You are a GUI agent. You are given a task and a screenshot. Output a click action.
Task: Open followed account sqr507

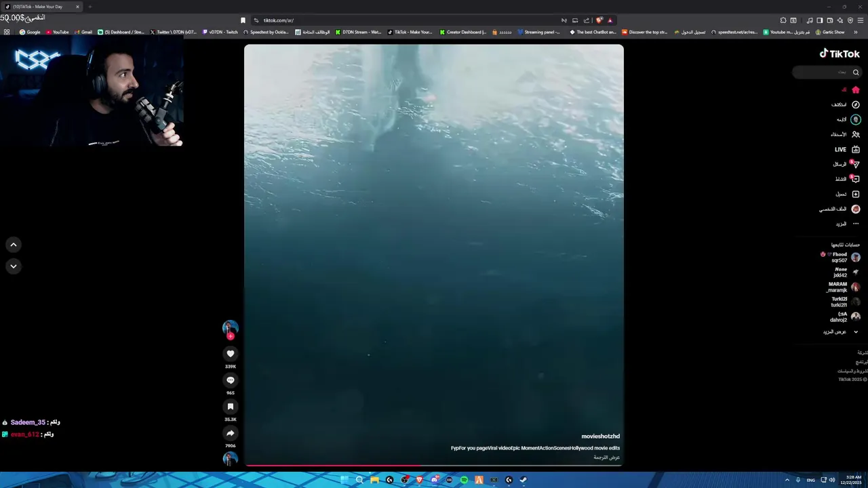pyautogui.click(x=841, y=258)
